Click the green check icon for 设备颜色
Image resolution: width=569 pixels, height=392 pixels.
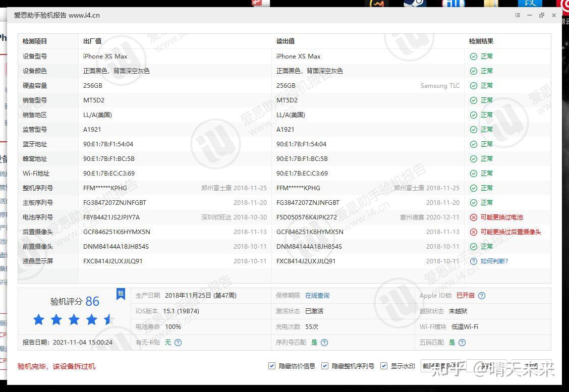tap(474, 71)
